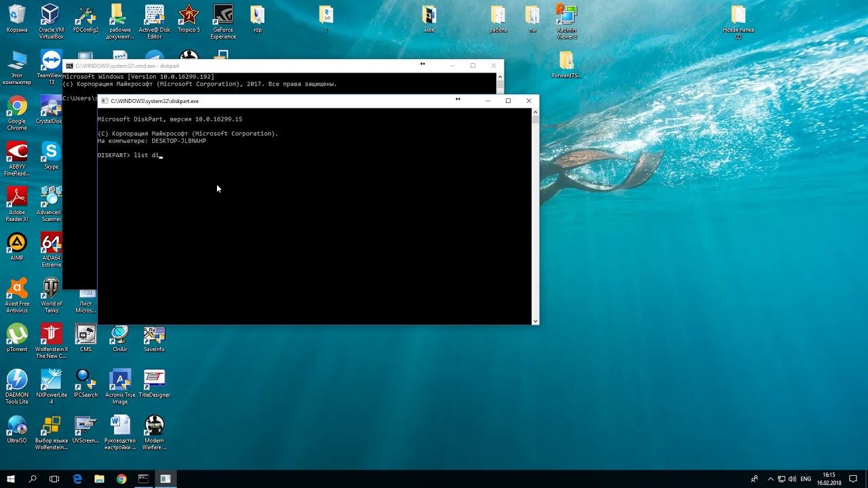Viewport: 868px width, 488px height.
Task: Minimize the diskpart.exe window
Action: click(x=487, y=101)
